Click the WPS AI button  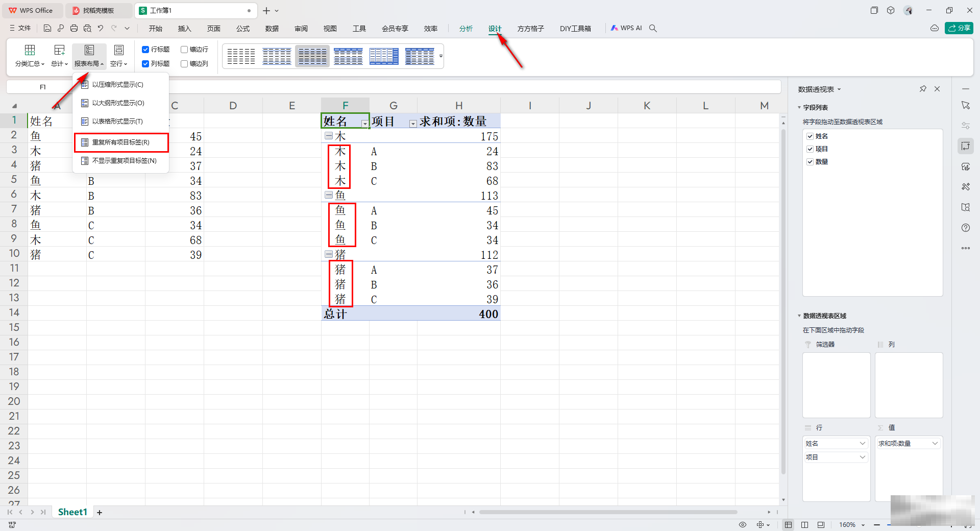(x=626, y=28)
